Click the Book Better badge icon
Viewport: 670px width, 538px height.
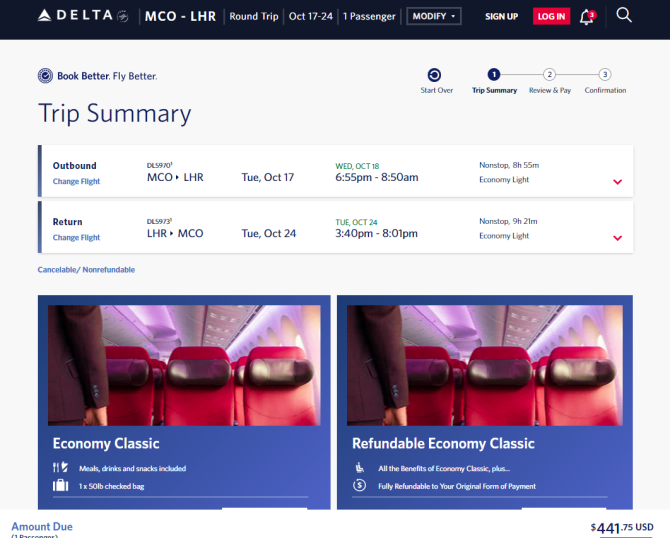pos(45,76)
